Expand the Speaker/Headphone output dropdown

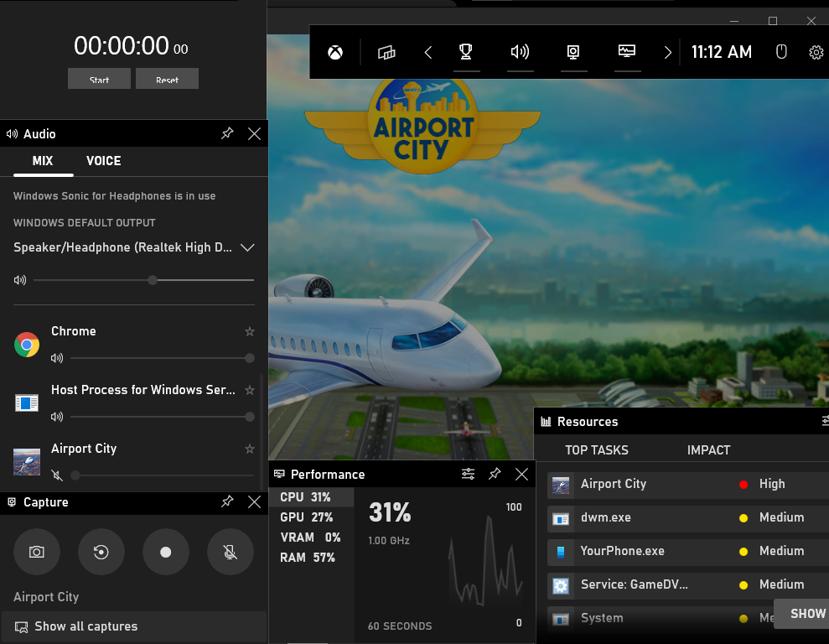247,247
